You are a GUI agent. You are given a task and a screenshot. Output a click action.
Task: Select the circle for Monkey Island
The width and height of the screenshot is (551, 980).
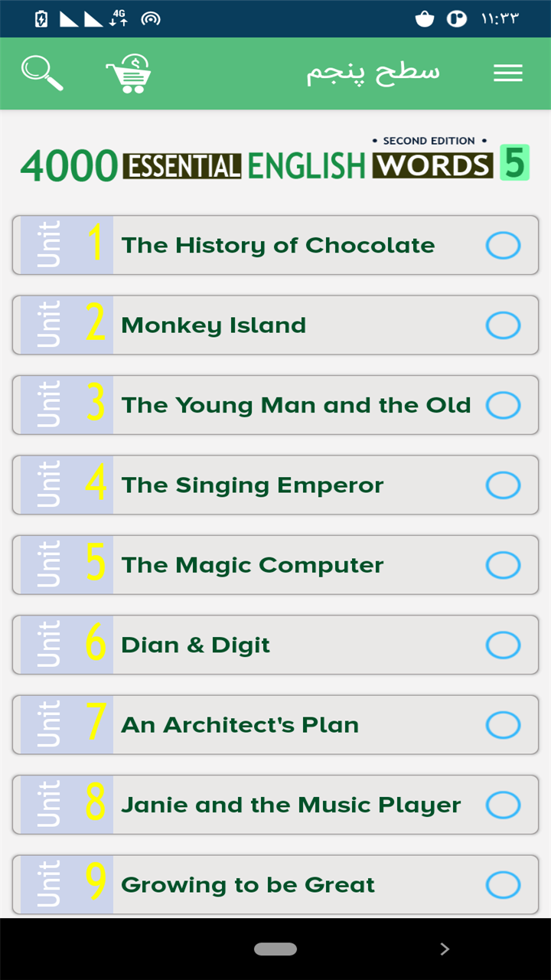(x=504, y=325)
